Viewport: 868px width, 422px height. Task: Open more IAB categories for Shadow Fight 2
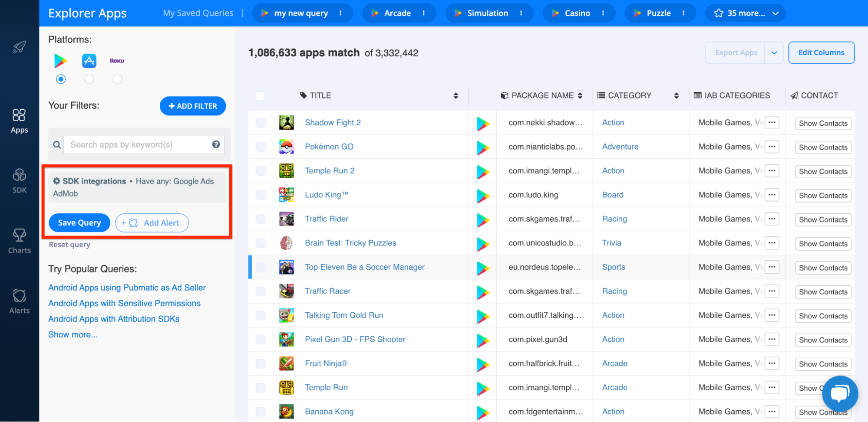point(772,123)
